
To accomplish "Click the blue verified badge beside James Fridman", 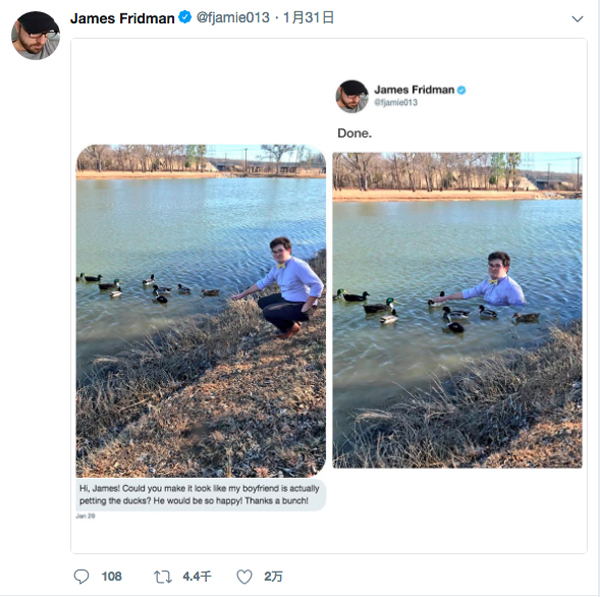I will tap(185, 19).
